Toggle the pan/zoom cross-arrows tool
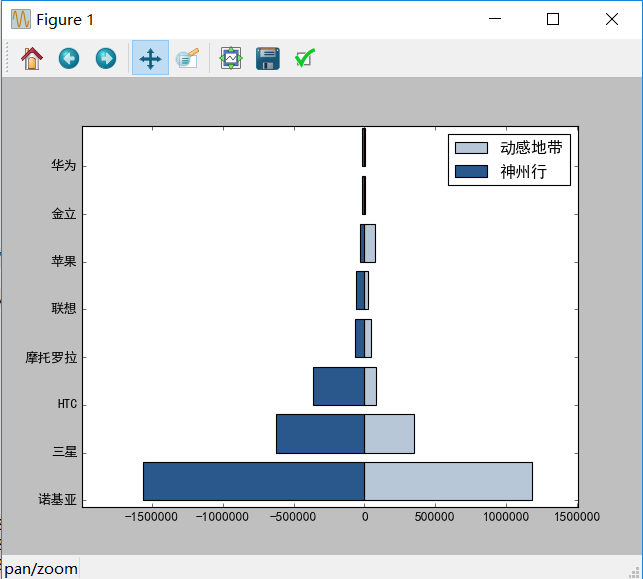643x579 pixels. [x=150, y=58]
